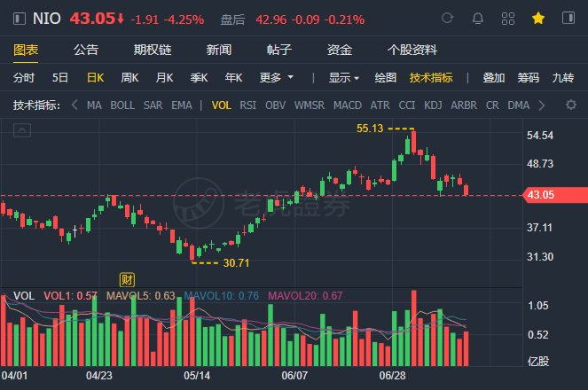Show next indicators with right chevron
Screen dimensions: 588x390
[542, 105]
